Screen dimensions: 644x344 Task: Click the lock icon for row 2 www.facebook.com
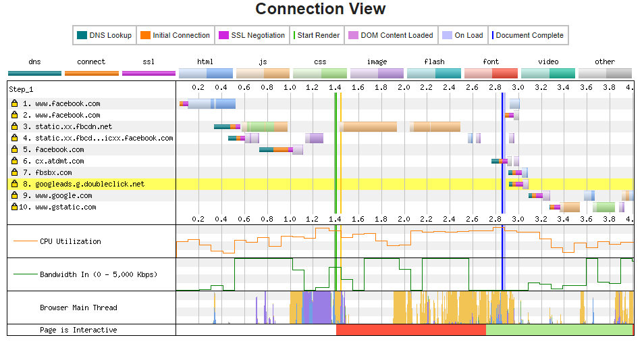pyautogui.click(x=14, y=115)
